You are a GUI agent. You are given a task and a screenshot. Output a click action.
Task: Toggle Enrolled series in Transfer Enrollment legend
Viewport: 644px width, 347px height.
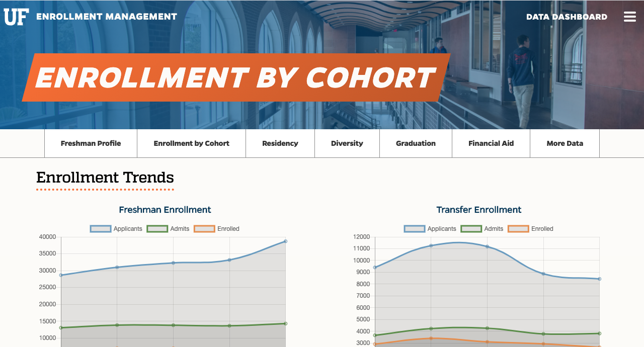point(531,229)
